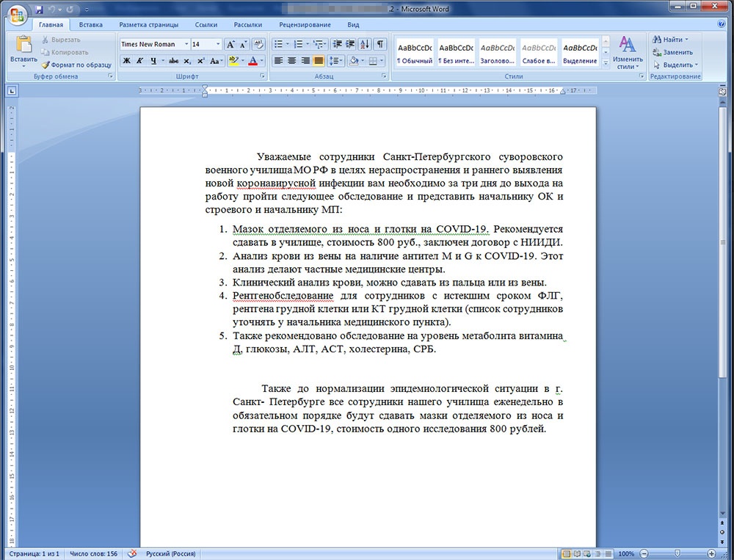The height and width of the screenshot is (560, 734).
Task: Redo with the repeat arrow icon
Action: pos(70,9)
